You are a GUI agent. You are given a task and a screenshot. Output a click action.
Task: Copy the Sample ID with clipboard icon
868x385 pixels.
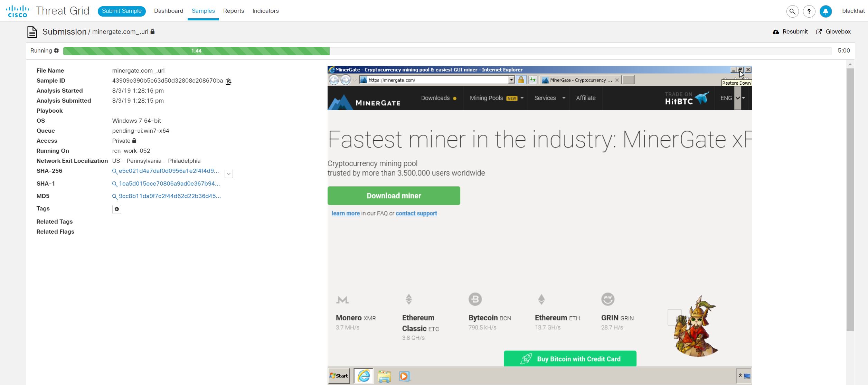228,82
